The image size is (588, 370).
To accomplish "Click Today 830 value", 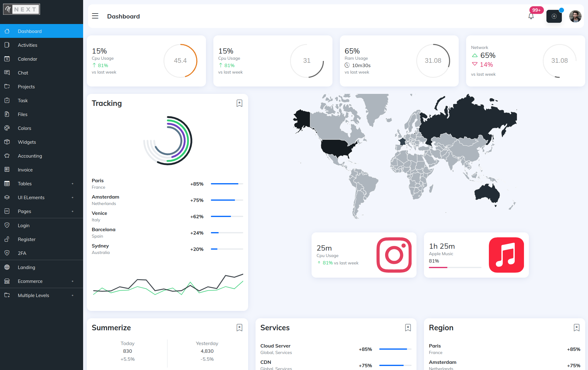I will pos(127,351).
